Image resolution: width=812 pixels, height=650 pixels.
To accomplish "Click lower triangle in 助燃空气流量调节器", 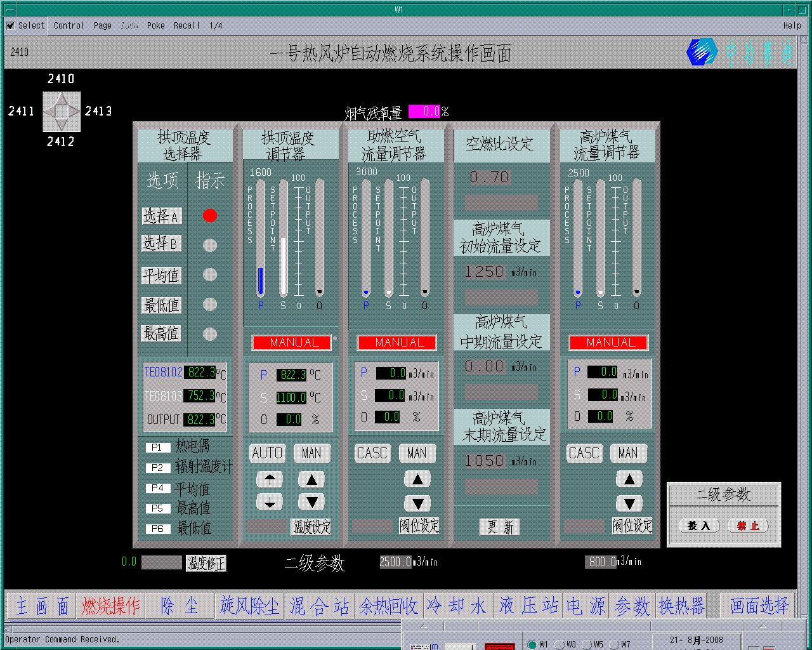I will coord(417,503).
